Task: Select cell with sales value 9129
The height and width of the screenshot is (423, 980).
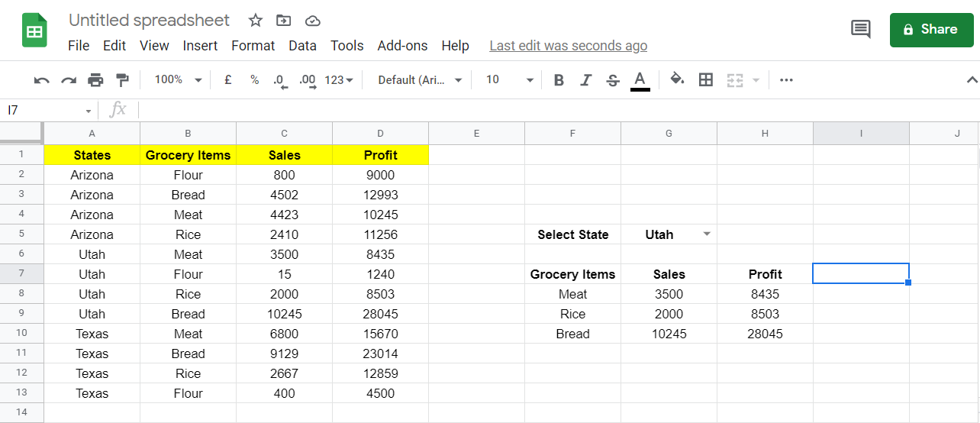Action: (x=284, y=354)
